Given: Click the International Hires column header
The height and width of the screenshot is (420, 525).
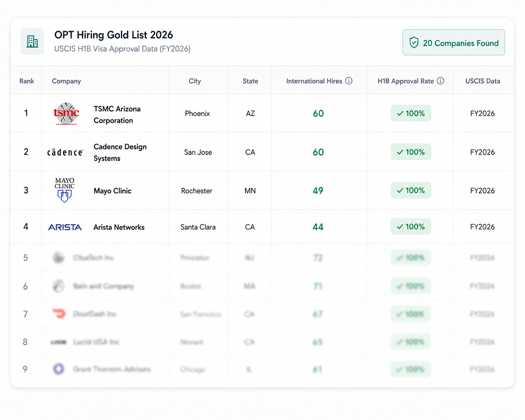Looking at the screenshot, I should coord(314,81).
